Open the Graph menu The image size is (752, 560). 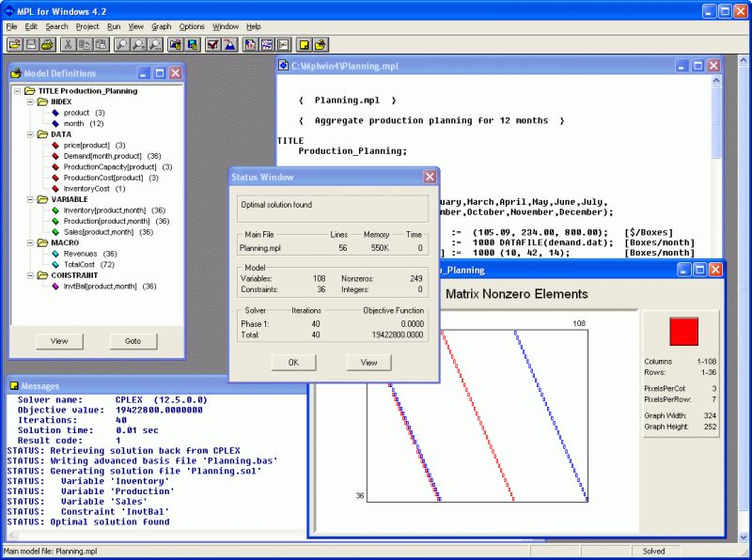pyautogui.click(x=160, y=26)
